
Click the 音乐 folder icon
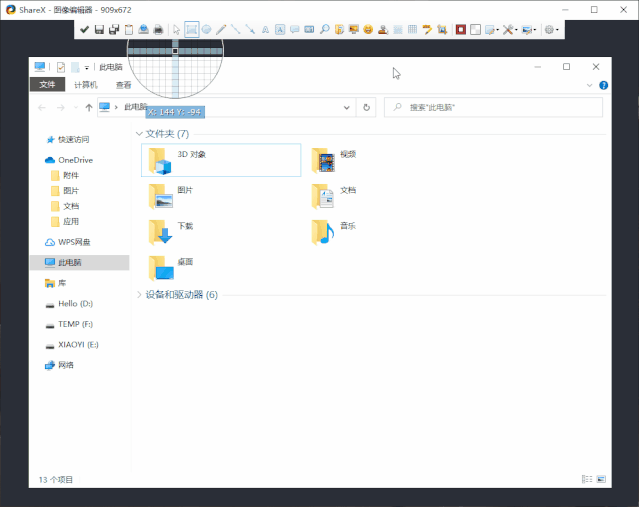323,232
